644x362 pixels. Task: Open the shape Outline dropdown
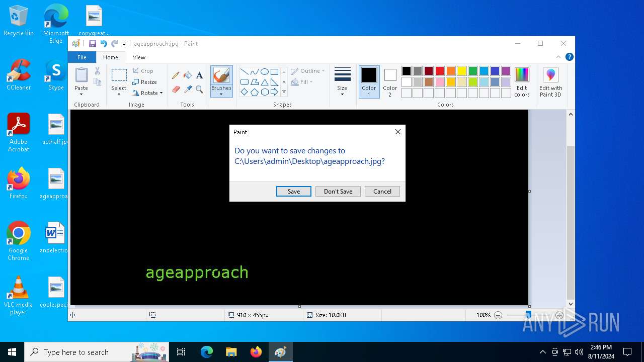[x=308, y=71]
